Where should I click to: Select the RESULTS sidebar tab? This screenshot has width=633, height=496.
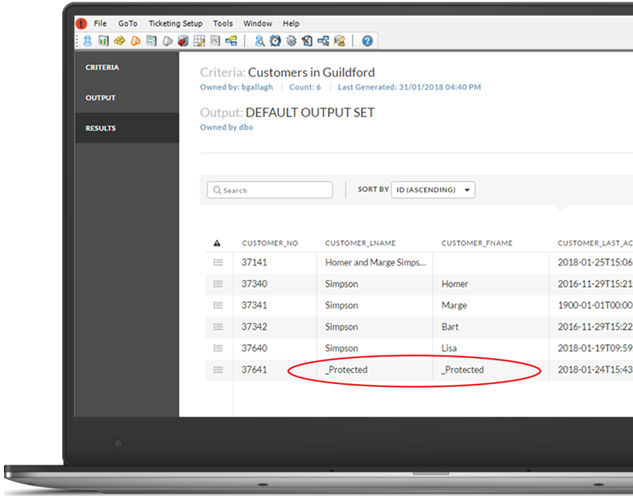click(x=127, y=128)
